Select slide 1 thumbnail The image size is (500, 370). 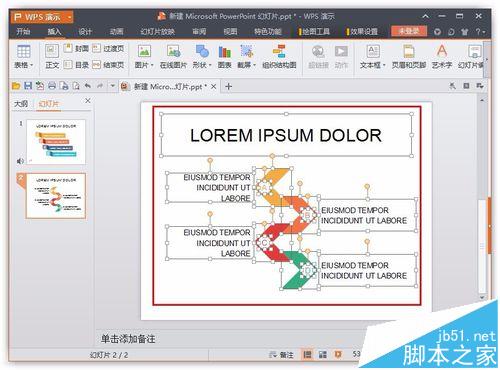click(x=56, y=142)
